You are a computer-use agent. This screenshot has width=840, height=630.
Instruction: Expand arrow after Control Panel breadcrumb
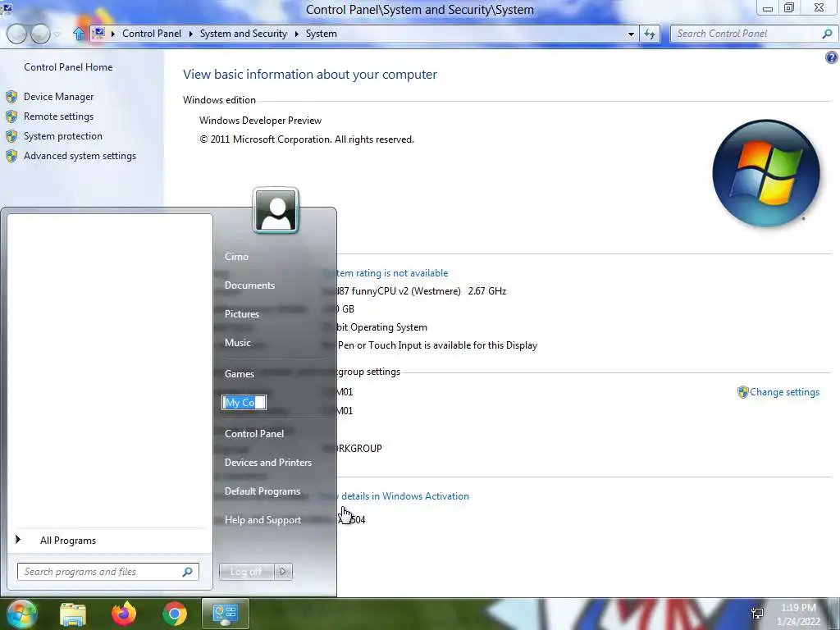click(x=190, y=34)
